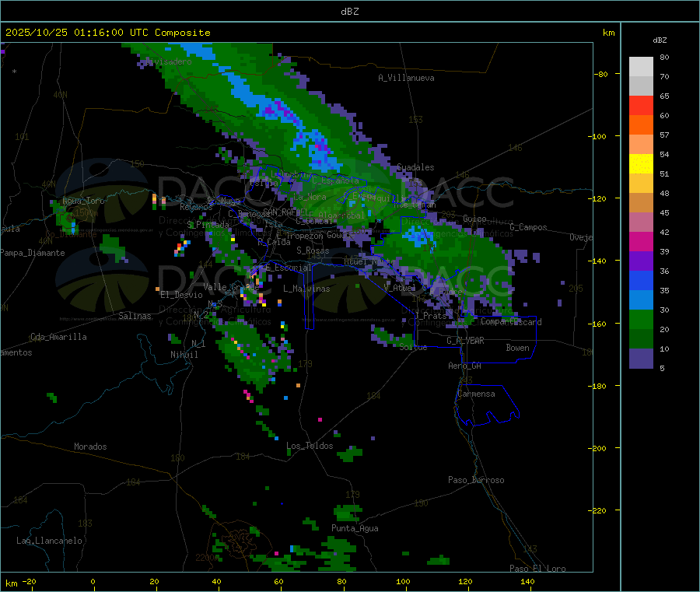
Task: Click the km label at the top right of the map
Action: [608, 33]
